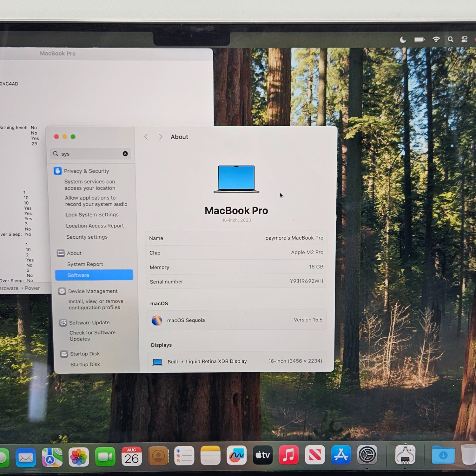
Task: Open Lock System Settings result
Action: 92,215
